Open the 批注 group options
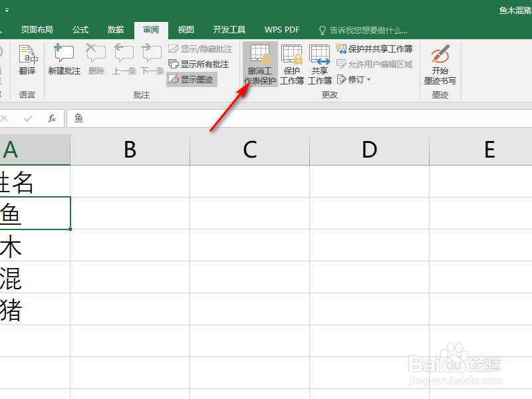This screenshot has height=399, width=532. [141, 94]
